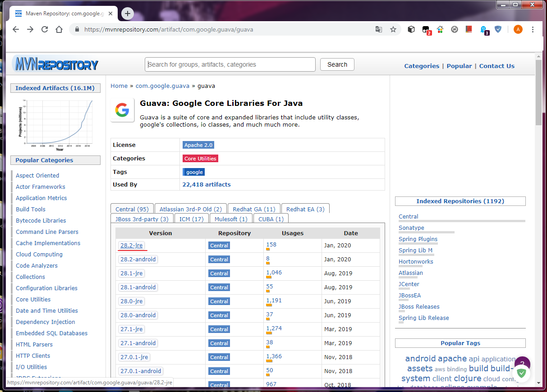
Task: Open the red dictionary book extension
Action: pos(469,29)
